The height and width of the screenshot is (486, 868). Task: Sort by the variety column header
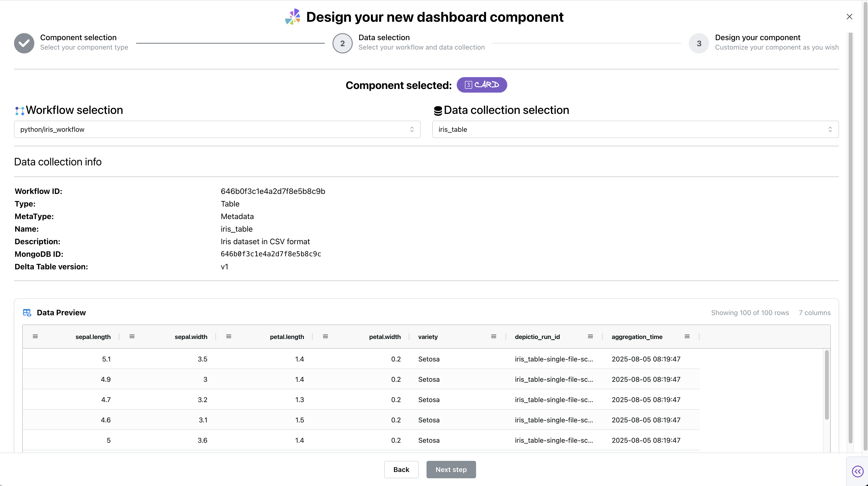point(428,337)
